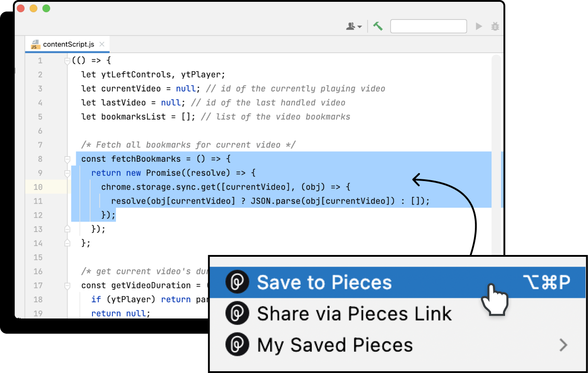Viewport: 588px width, 373px height.
Task: Open My Saved Pieces submenu
Action: click(335, 346)
